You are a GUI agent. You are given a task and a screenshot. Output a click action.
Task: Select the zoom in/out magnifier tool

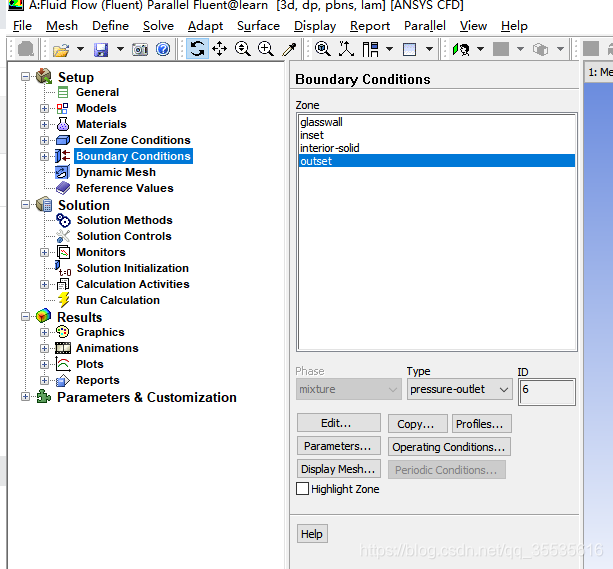[x=243, y=49]
